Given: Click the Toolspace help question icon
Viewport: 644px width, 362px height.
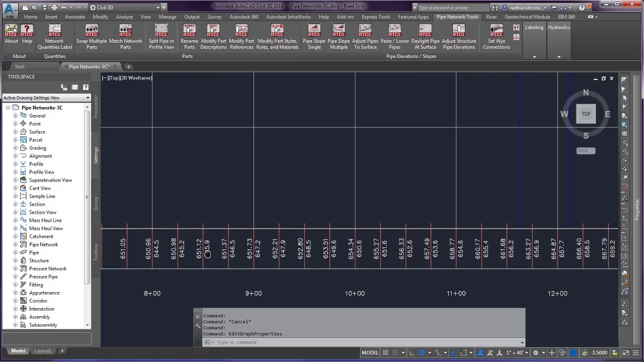Looking at the screenshot, I should coord(86,87).
